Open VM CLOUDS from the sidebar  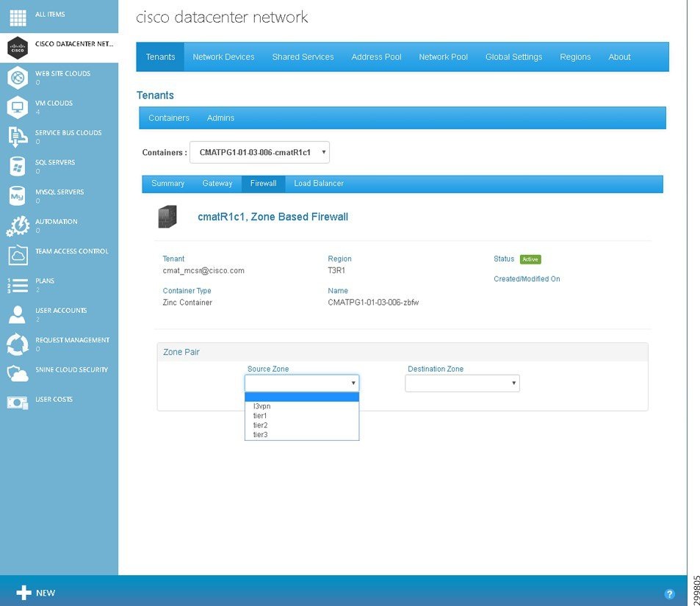pyautogui.click(x=17, y=107)
